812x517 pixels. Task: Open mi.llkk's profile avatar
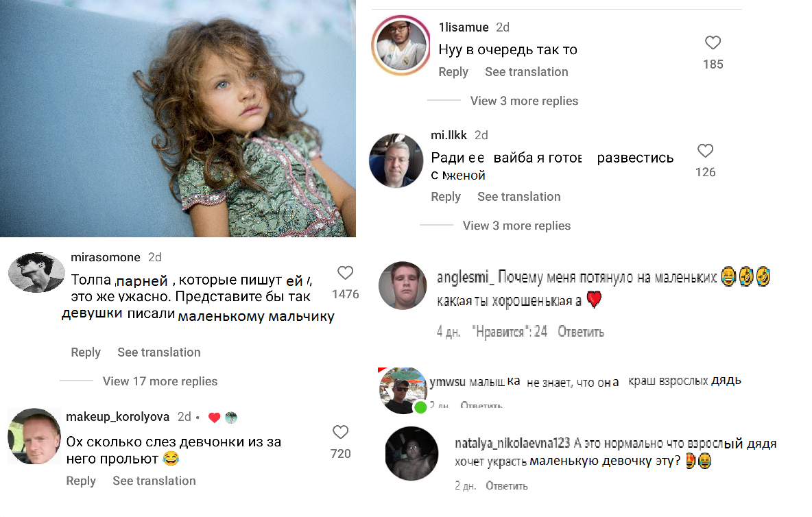pos(395,162)
